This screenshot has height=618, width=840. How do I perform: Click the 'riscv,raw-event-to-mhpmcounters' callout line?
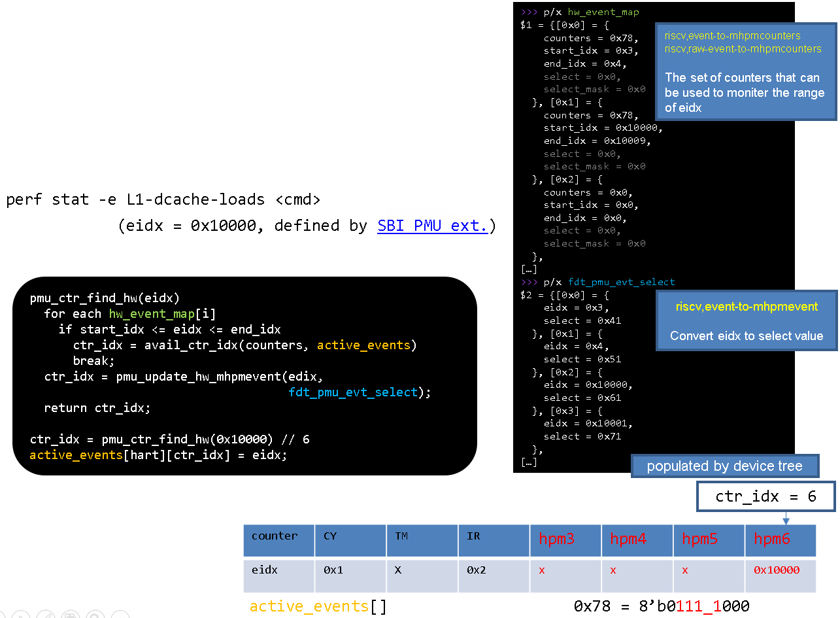[x=743, y=49]
